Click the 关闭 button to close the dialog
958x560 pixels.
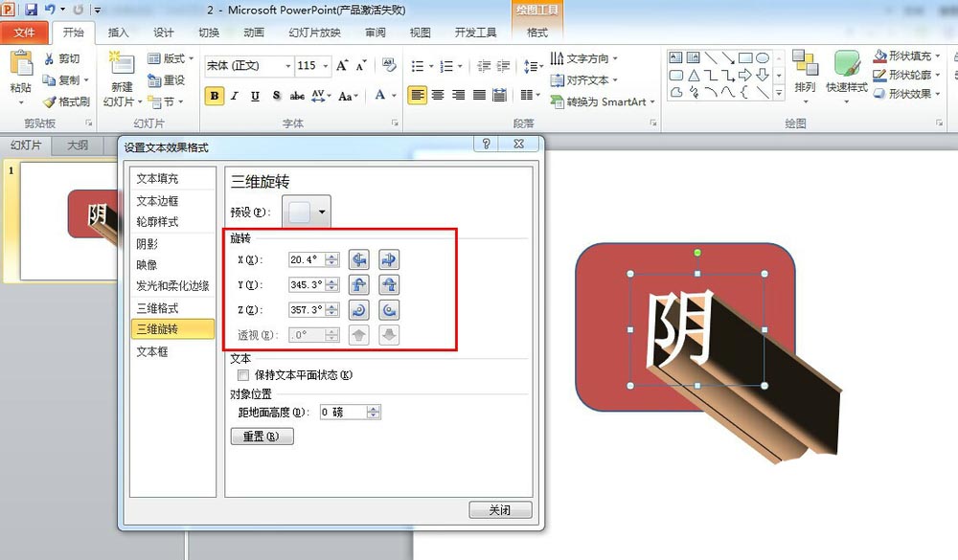500,510
